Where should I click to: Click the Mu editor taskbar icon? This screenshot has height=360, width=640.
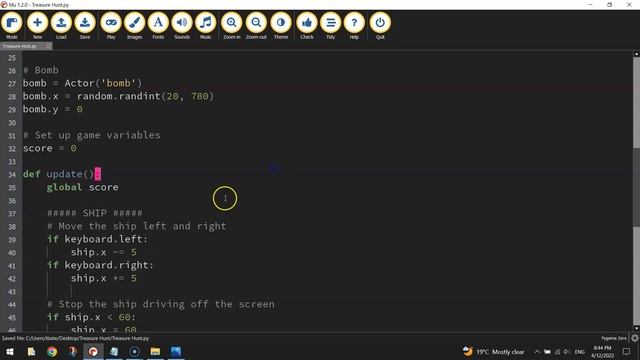[x=93, y=352]
